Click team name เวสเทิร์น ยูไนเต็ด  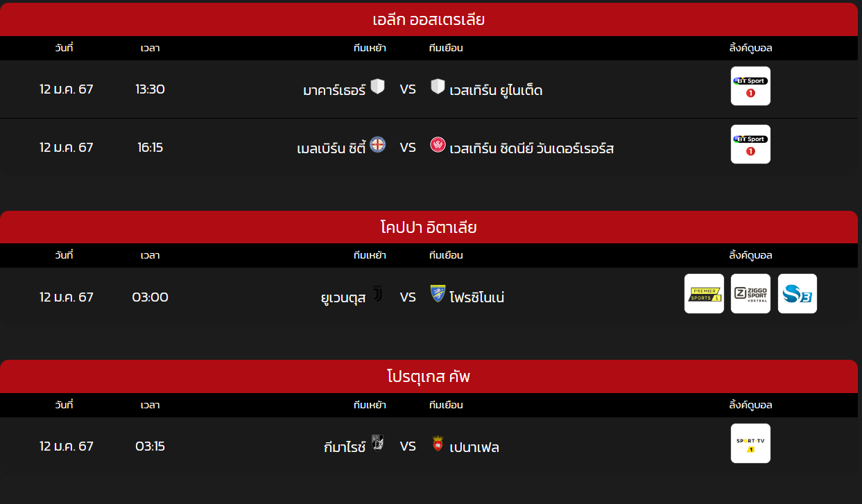(496, 90)
